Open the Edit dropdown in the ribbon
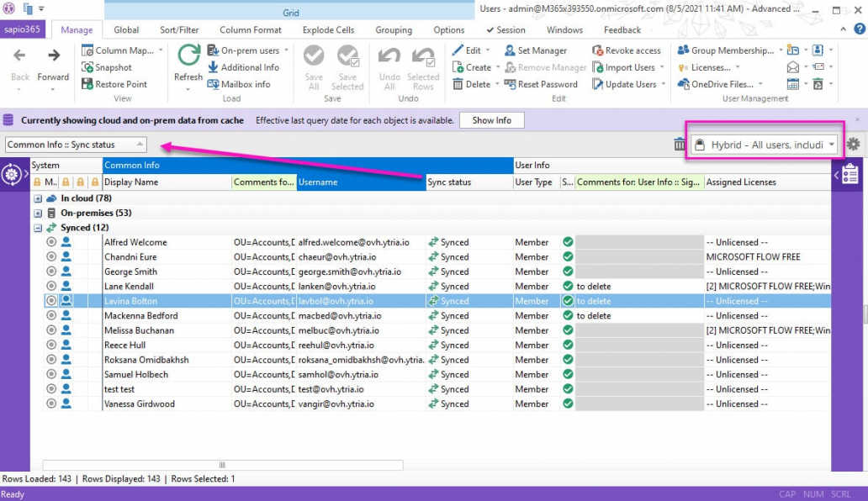This screenshot has height=501, width=868. coord(472,50)
